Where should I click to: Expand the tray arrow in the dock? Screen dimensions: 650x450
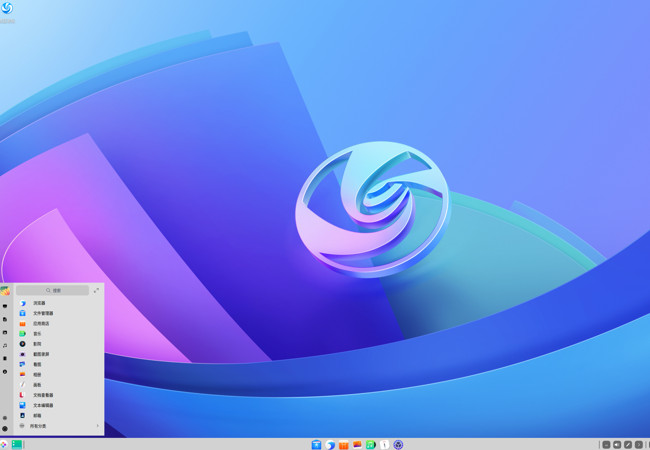639,445
